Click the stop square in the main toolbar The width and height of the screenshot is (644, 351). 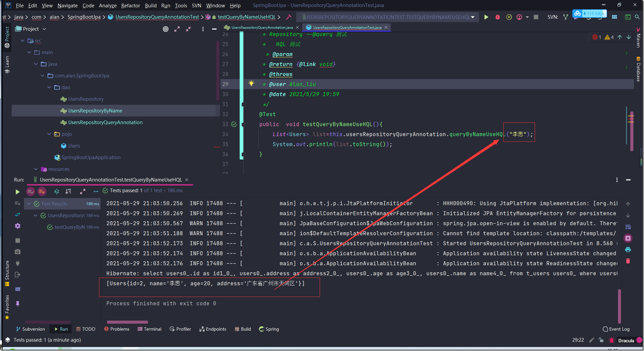click(x=536, y=17)
